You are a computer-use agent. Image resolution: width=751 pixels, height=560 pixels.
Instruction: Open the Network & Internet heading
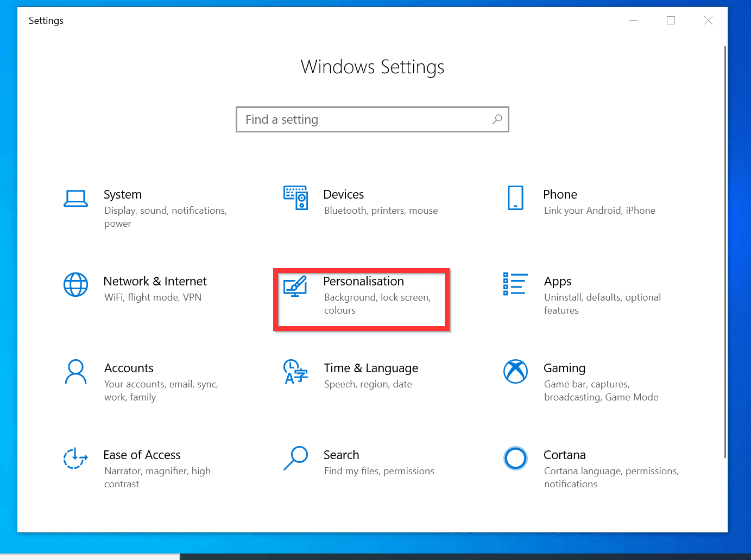click(155, 281)
